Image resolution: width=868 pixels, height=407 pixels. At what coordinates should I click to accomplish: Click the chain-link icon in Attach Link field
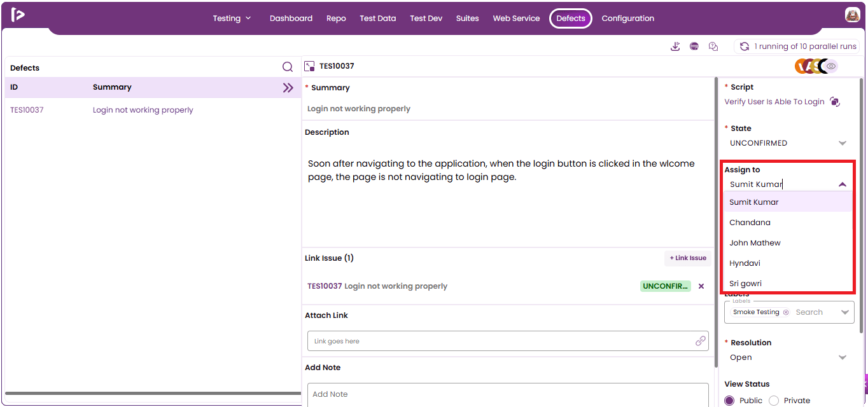coord(700,341)
